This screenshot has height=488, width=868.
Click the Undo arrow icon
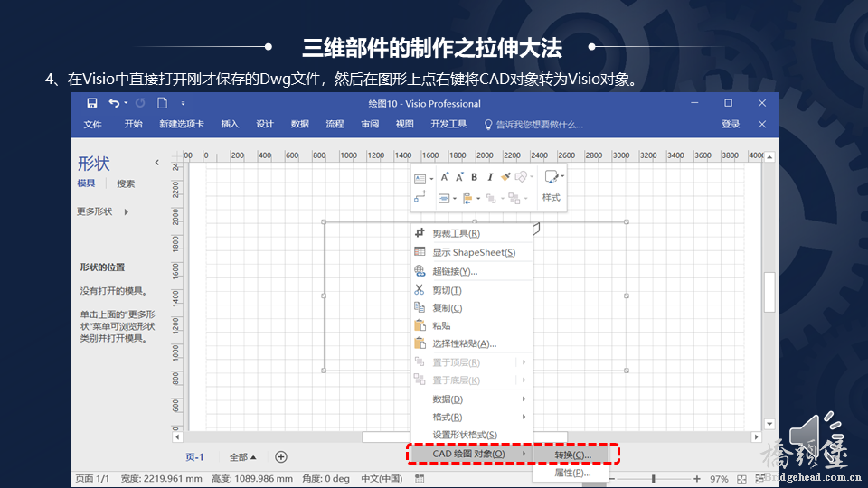click(114, 103)
